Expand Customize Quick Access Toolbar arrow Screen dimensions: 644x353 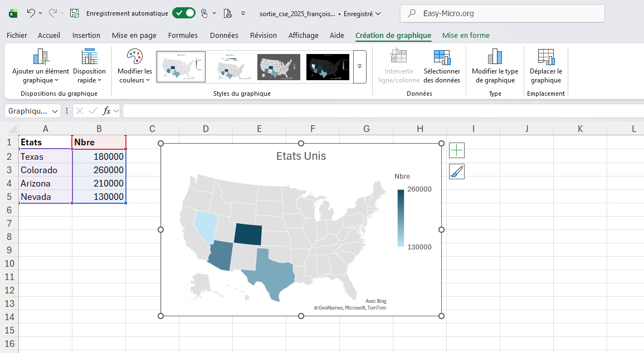(243, 13)
